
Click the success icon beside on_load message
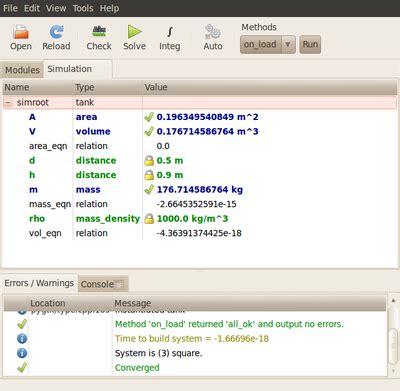click(22, 324)
